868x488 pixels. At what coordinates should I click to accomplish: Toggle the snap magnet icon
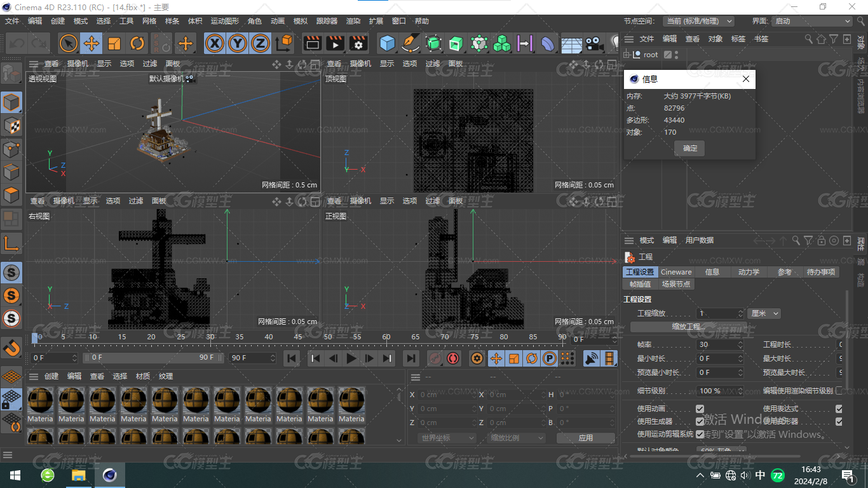coord(11,348)
